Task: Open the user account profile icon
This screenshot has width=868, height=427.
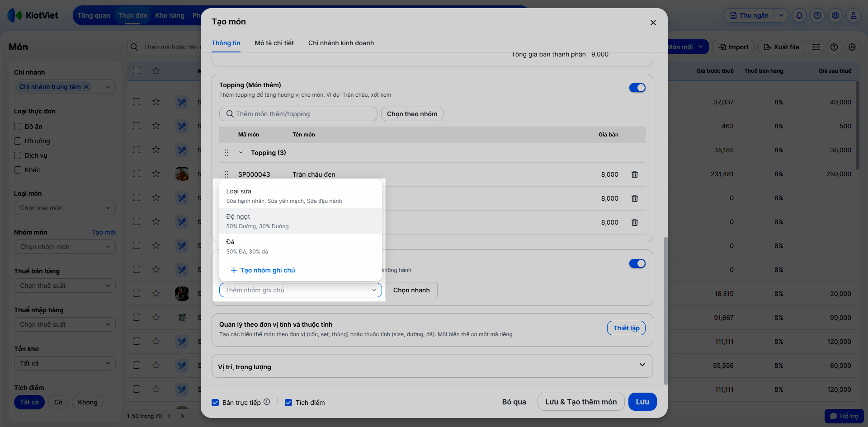Action: click(x=854, y=15)
